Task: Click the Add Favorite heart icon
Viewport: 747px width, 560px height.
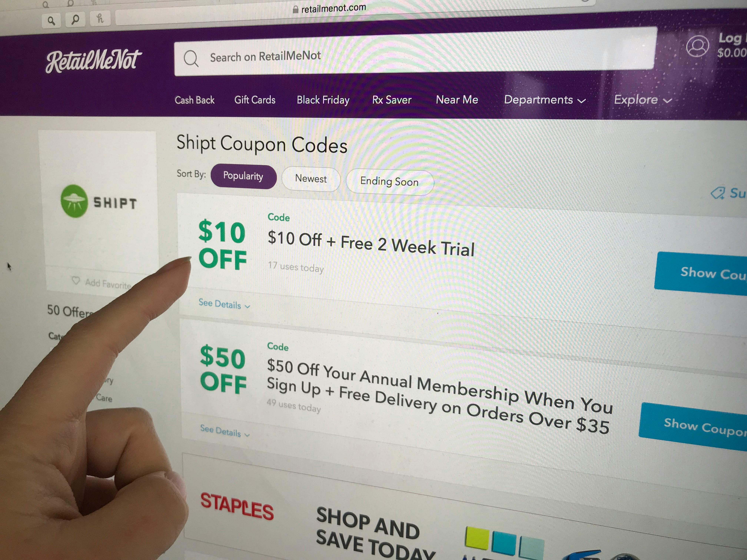Action: pyautogui.click(x=76, y=281)
